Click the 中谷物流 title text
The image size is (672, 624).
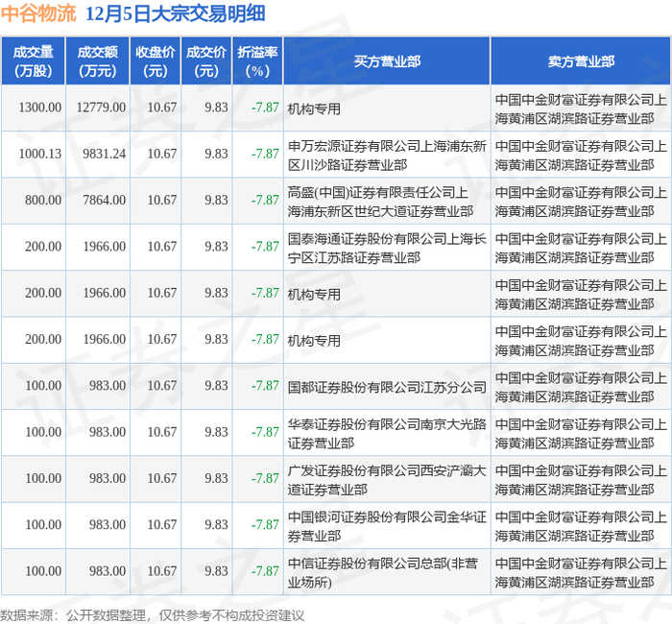pyautogui.click(x=38, y=13)
